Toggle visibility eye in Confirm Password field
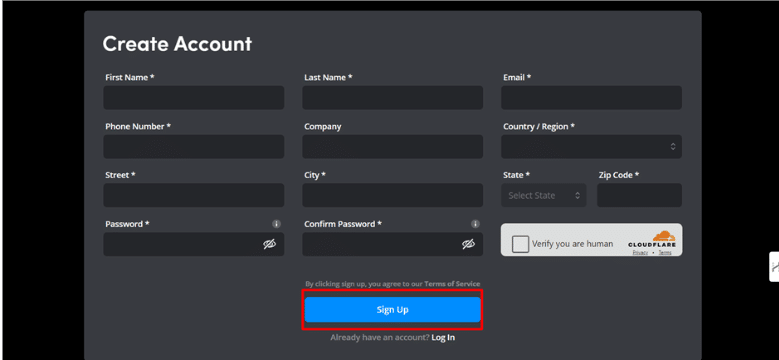Image resolution: width=779 pixels, height=360 pixels. click(x=468, y=244)
